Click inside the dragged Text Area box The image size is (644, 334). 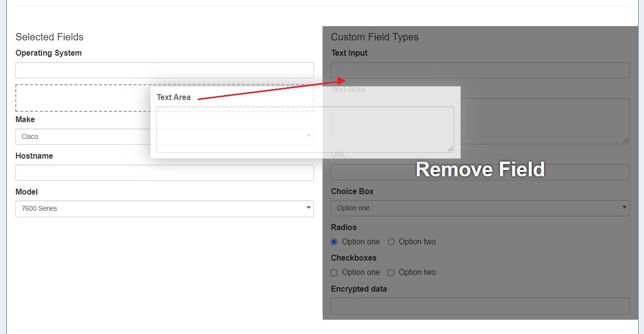point(305,129)
